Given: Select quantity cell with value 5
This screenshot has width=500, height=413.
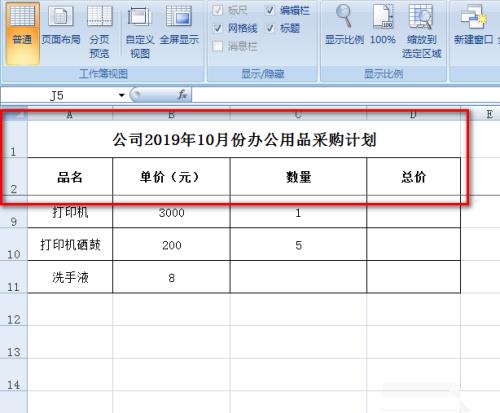Looking at the screenshot, I should click(x=298, y=245).
